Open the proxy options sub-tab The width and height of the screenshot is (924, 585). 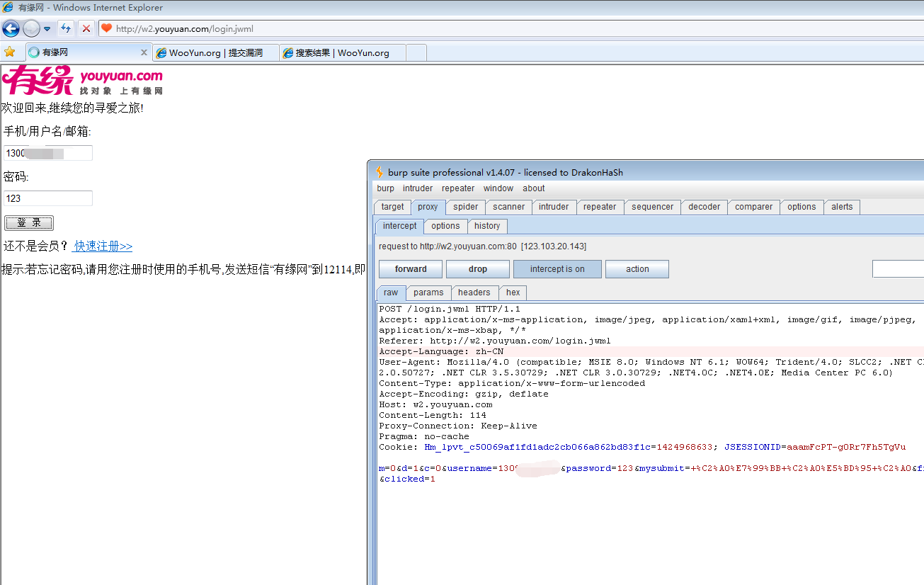[445, 226]
